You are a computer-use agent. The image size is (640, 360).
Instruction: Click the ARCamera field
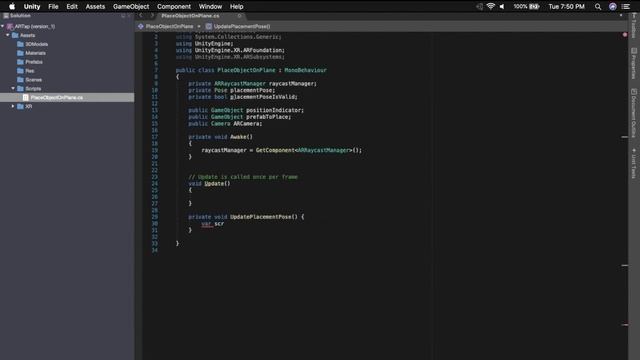pyautogui.click(x=246, y=124)
